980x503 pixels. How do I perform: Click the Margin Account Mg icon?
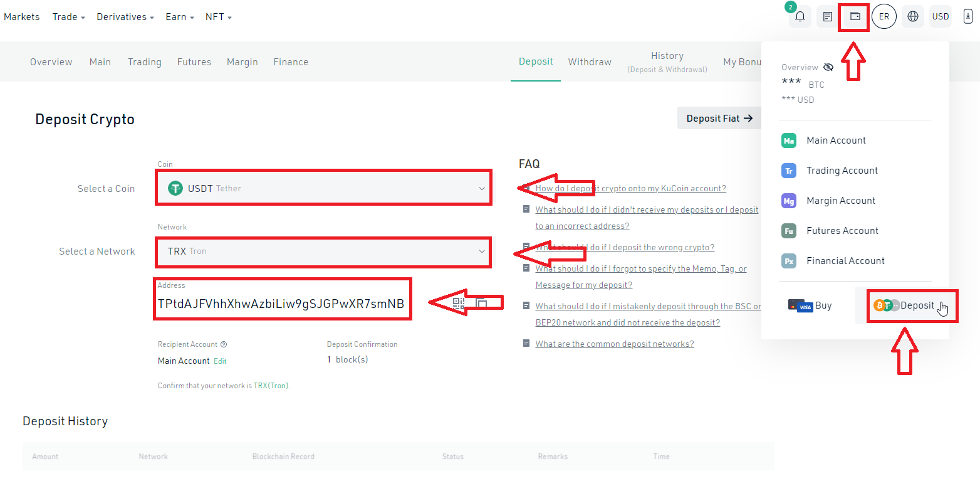789,201
